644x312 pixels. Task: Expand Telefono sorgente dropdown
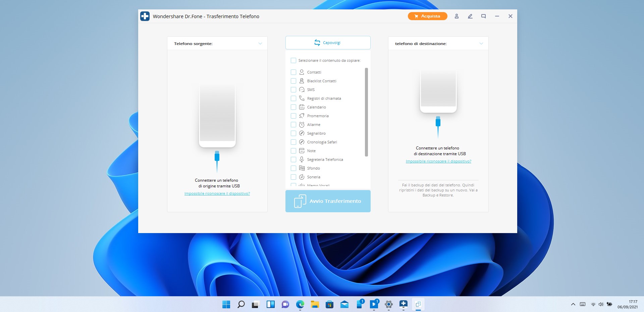point(260,44)
